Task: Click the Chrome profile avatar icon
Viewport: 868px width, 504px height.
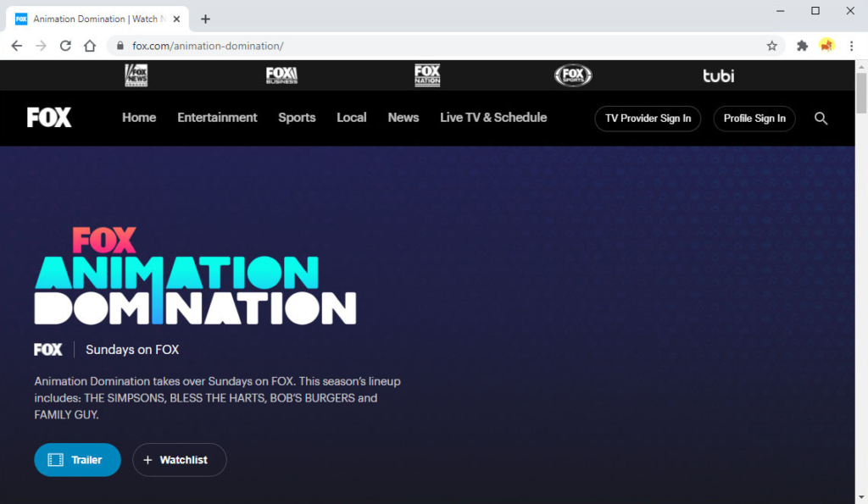Action: click(x=826, y=46)
